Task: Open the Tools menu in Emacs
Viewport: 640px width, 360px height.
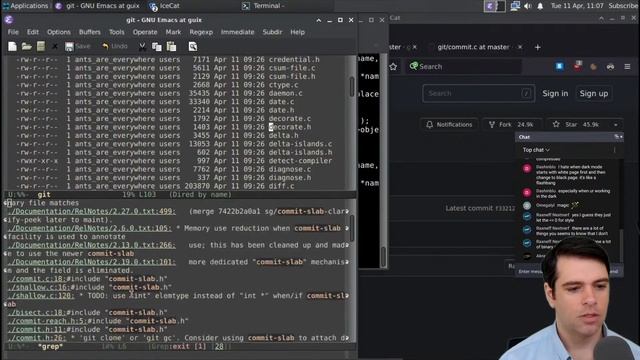Action: coord(116,32)
